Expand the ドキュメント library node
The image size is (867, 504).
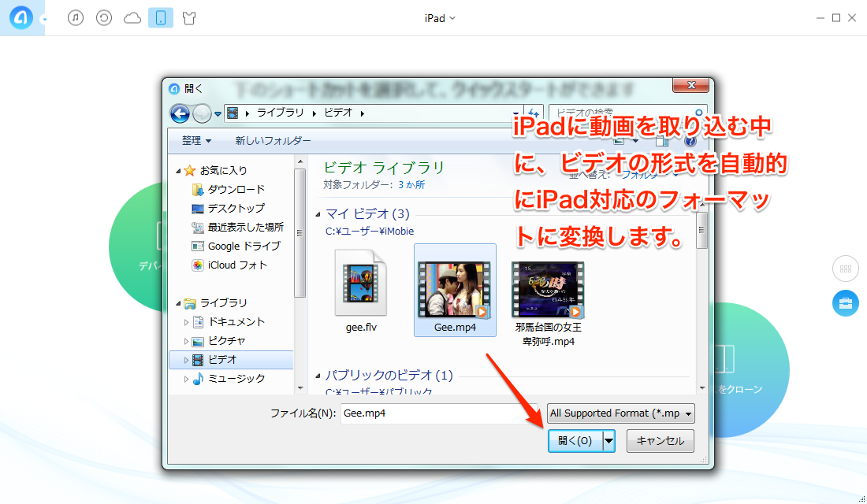186,322
